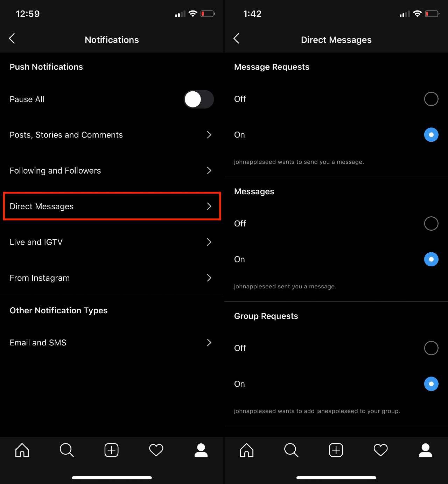Screen dimensions: 448x484
Task: Tap New Post icon on Notifications screen
Action: [x=112, y=450]
